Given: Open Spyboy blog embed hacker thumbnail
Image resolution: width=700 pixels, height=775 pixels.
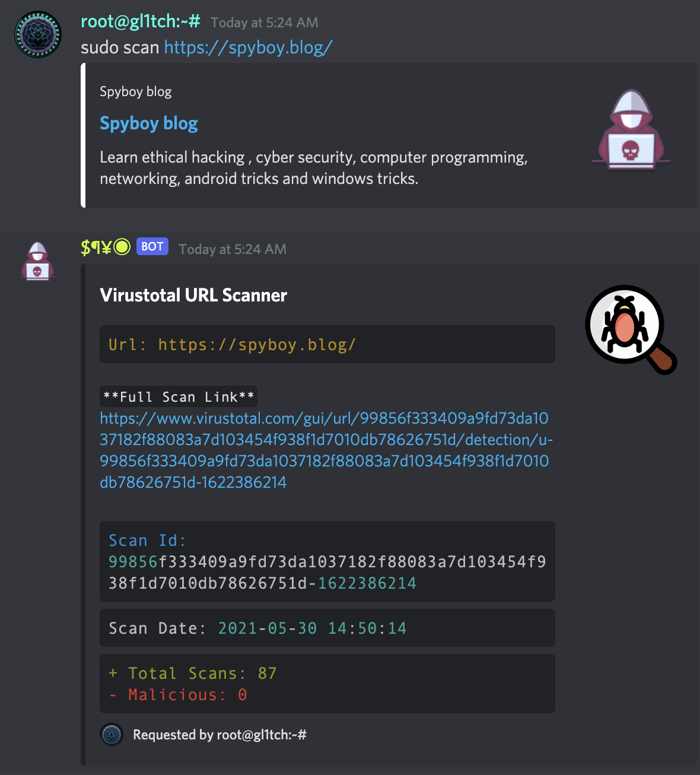Looking at the screenshot, I should [x=631, y=131].
